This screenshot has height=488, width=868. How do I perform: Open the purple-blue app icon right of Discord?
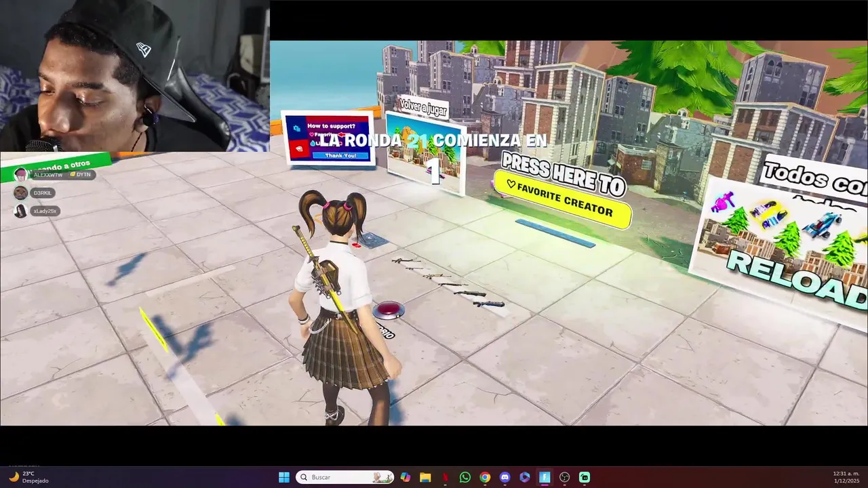click(524, 477)
